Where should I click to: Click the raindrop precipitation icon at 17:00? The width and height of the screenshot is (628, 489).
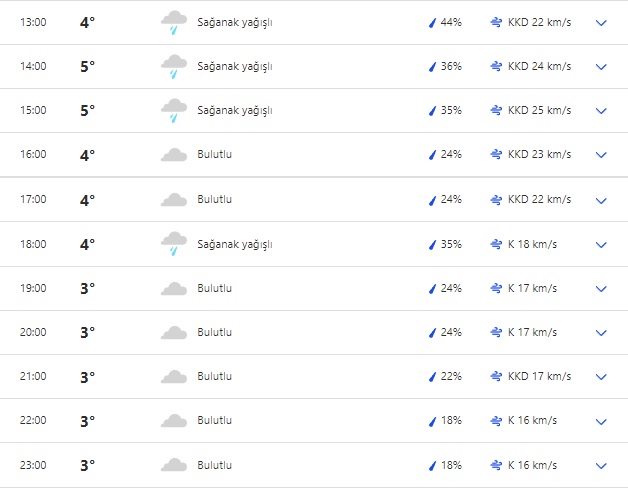(x=433, y=200)
